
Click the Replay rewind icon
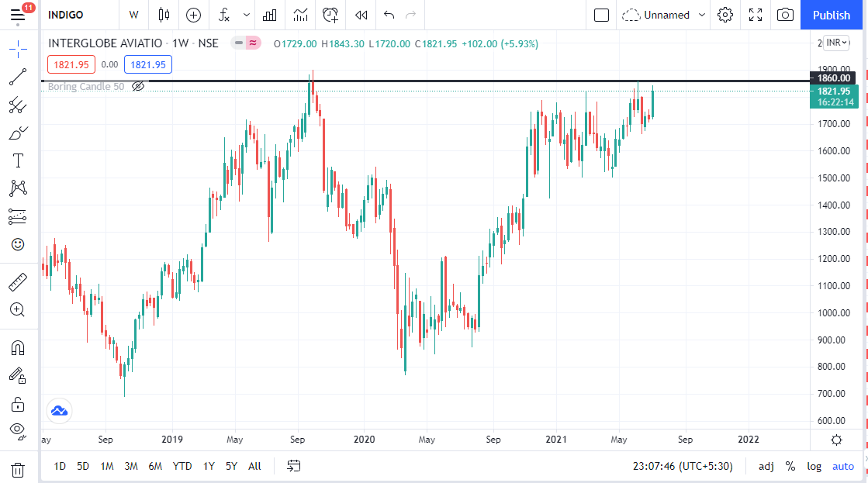(x=361, y=15)
